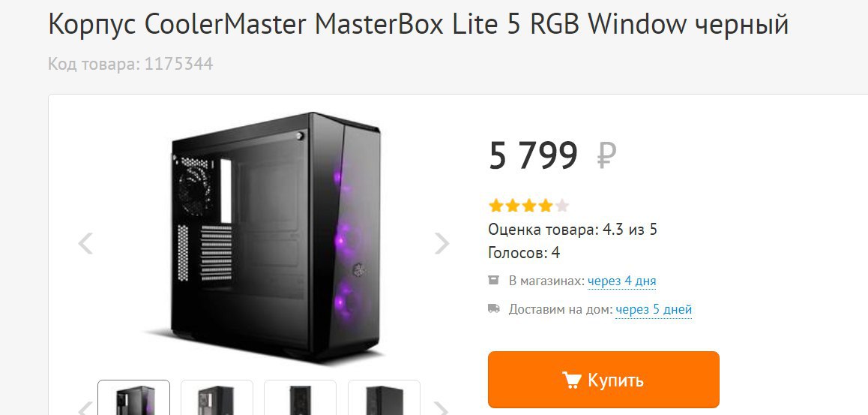Image resolution: width=868 pixels, height=415 pixels.
Task: Show the previous main product photo
Action: (85, 243)
